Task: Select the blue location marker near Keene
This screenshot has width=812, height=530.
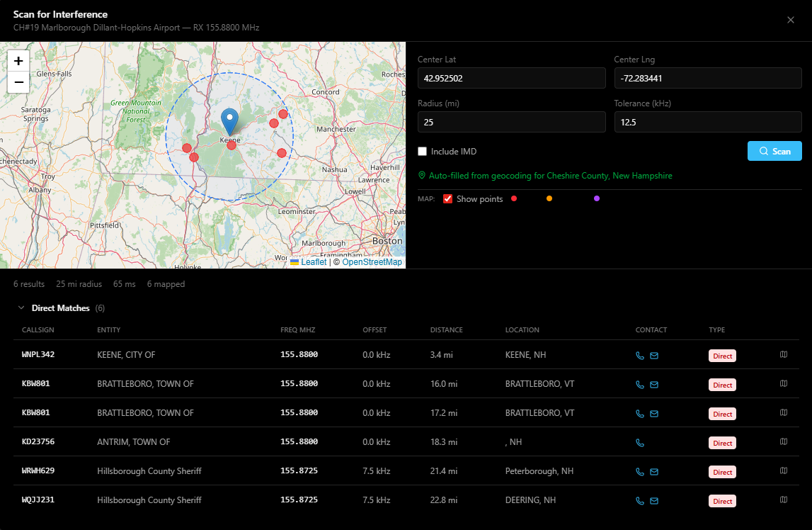Action: click(229, 122)
